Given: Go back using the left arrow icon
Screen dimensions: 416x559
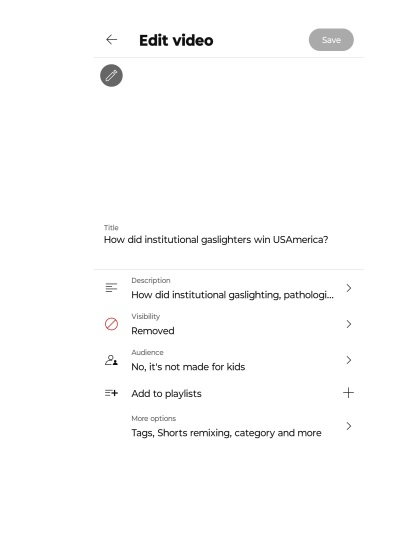Looking at the screenshot, I should 112,40.
